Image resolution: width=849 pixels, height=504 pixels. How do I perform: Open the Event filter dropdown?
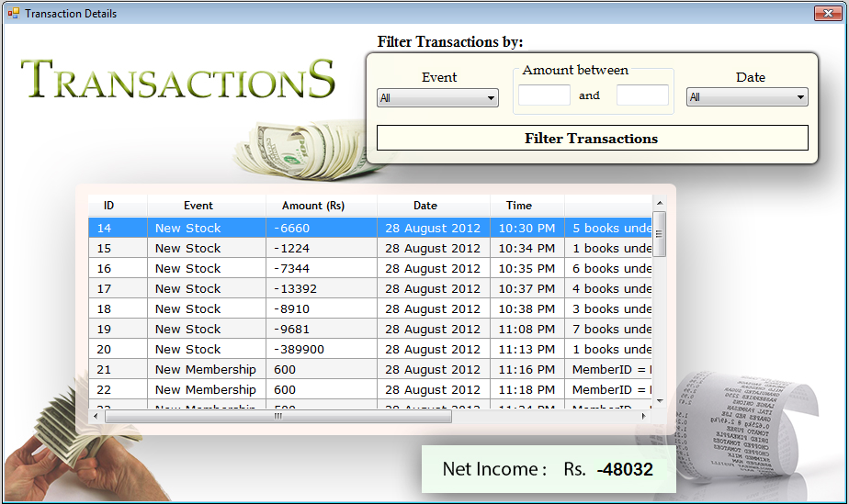437,97
